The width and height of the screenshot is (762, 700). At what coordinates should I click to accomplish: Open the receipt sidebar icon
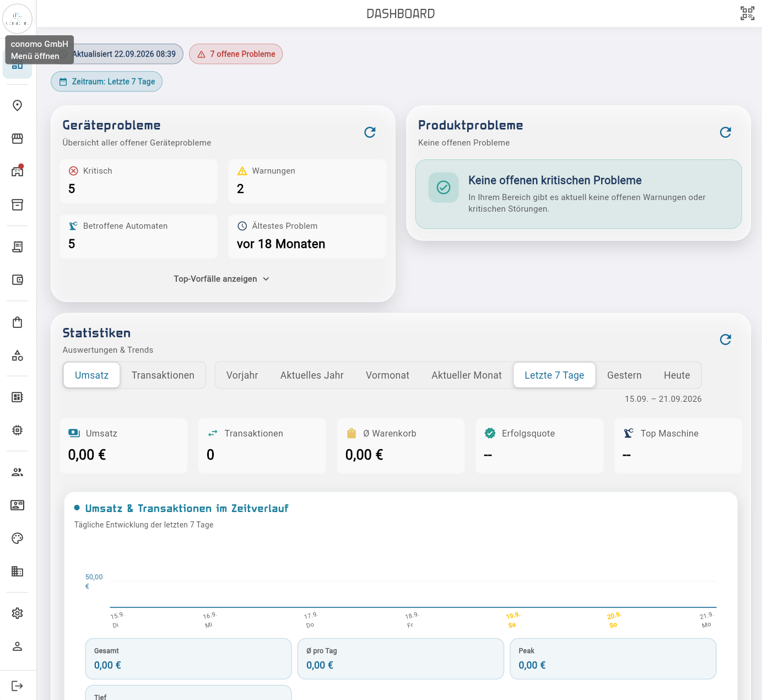tap(18, 246)
